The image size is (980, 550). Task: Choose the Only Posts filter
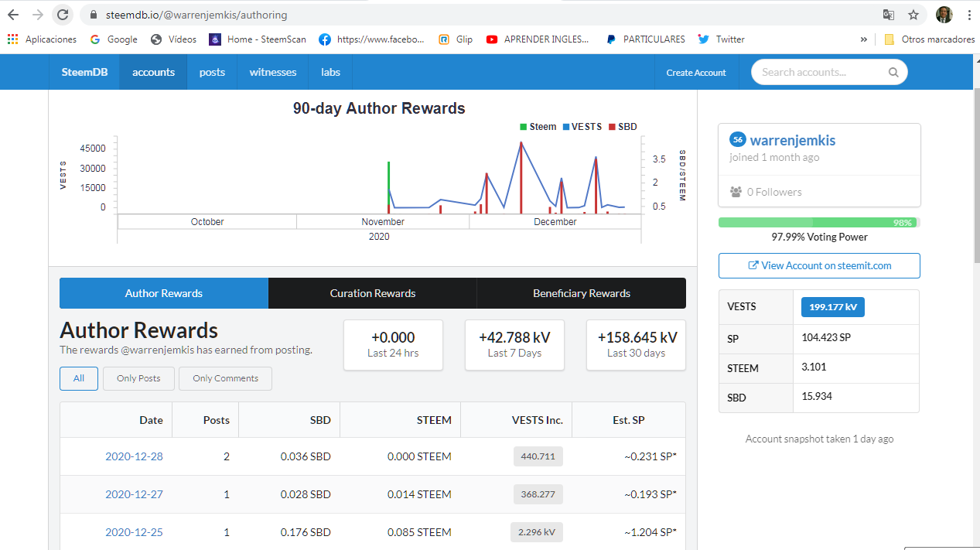138,378
